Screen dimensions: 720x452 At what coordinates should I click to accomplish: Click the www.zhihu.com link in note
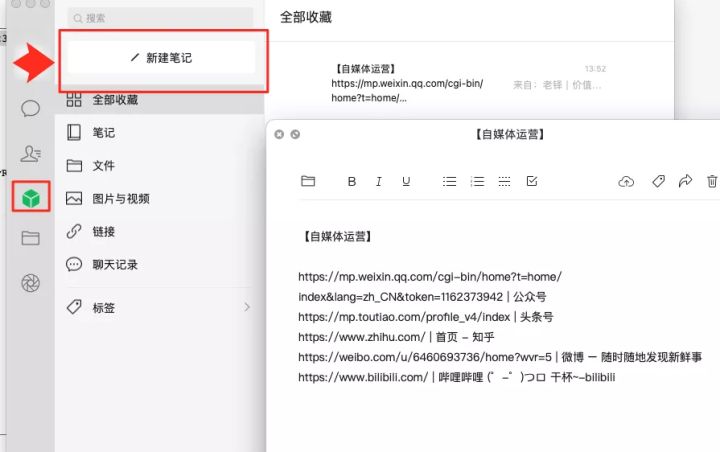pyautogui.click(x=362, y=337)
